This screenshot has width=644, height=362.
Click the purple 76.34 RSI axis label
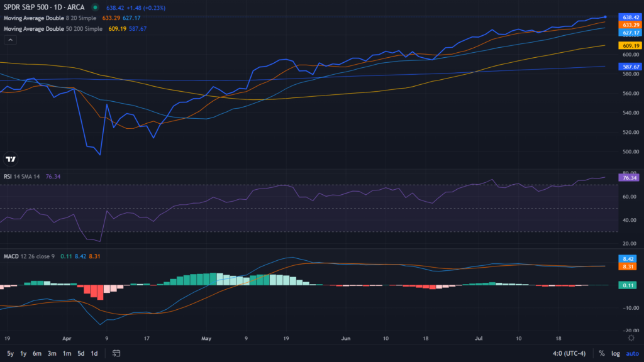coord(629,178)
